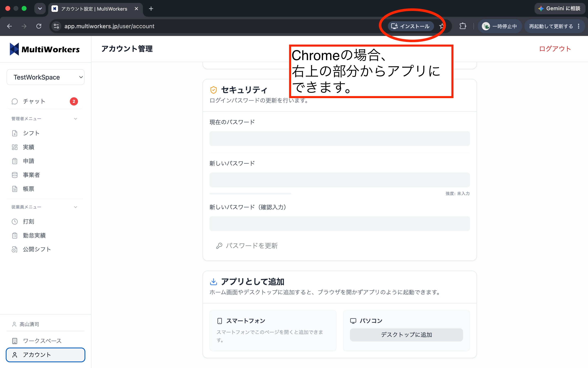
Task: Open ワークスペース in the sidebar
Action: [46, 341]
